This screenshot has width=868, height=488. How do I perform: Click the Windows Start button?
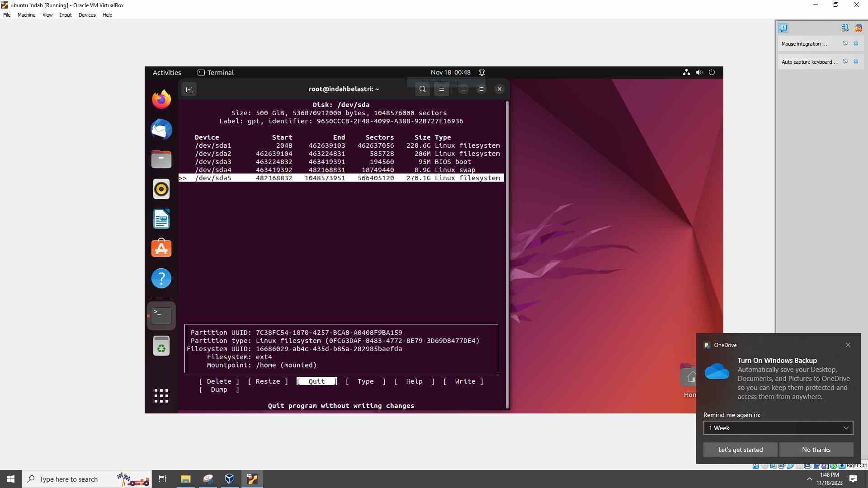[11, 479]
